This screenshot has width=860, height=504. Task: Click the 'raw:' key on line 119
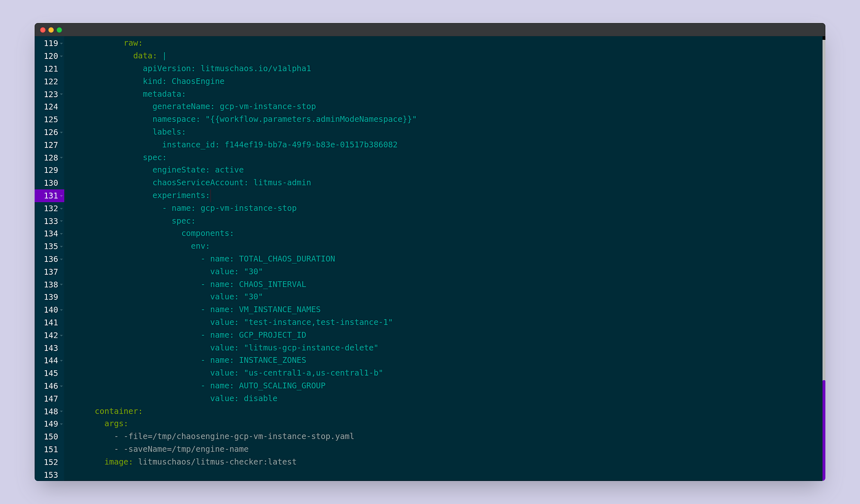[x=133, y=43]
